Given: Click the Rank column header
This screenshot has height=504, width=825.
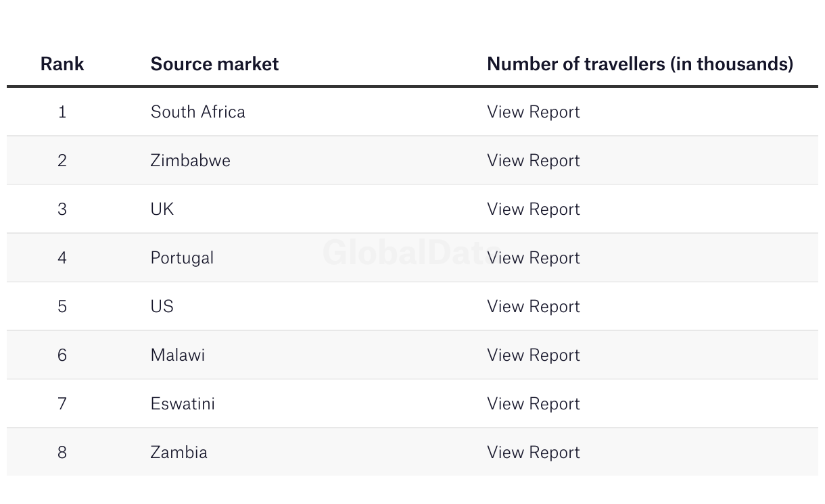Looking at the screenshot, I should pos(62,64).
